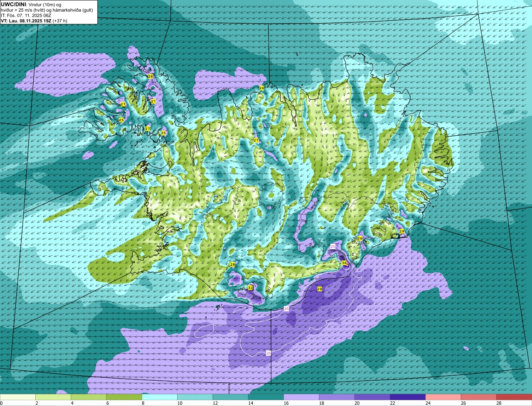Viewport: 532px width, 406px height.
Task: Pick the purple swatch between 18 and 20
Action: 337,397
